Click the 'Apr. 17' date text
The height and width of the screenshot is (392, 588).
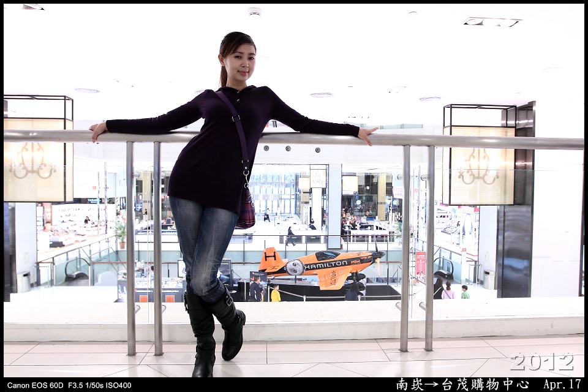(x=562, y=384)
